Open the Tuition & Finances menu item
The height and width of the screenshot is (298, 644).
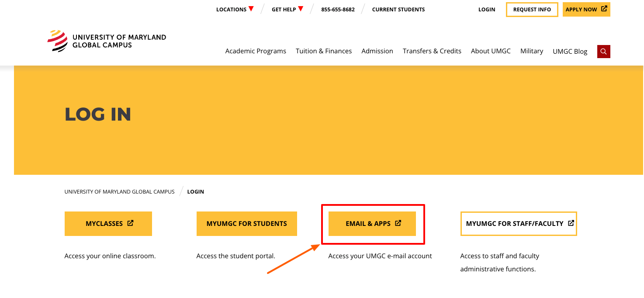pyautogui.click(x=324, y=51)
